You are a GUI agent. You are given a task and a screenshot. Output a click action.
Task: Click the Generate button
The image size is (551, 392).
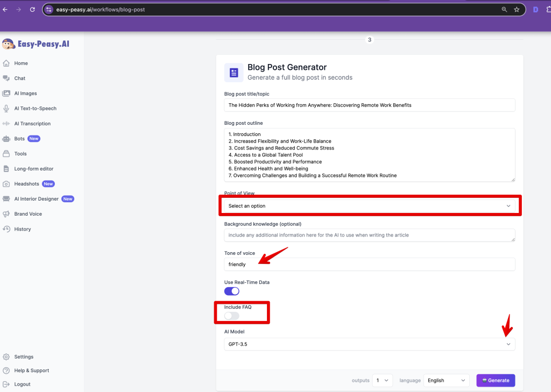click(496, 381)
